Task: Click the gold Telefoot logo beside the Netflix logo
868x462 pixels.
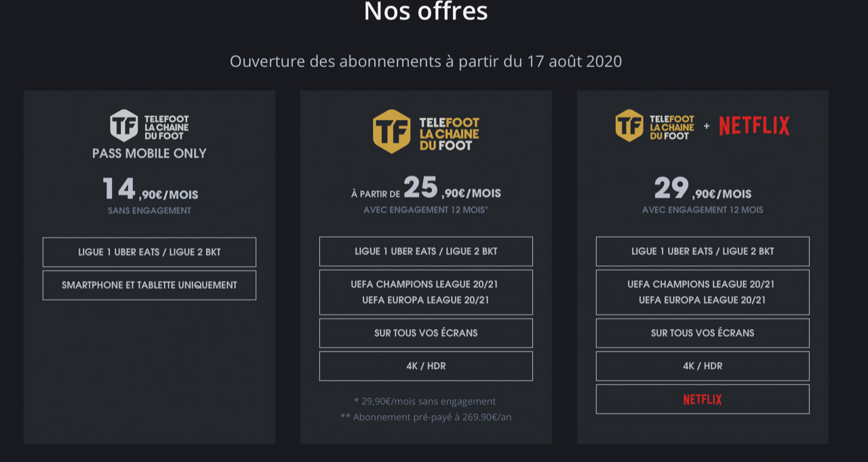Action: [655, 126]
